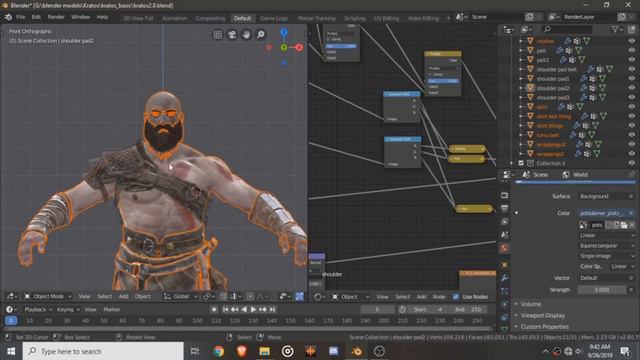
Task: Click the play animation forward button
Action: [x=253, y=309]
